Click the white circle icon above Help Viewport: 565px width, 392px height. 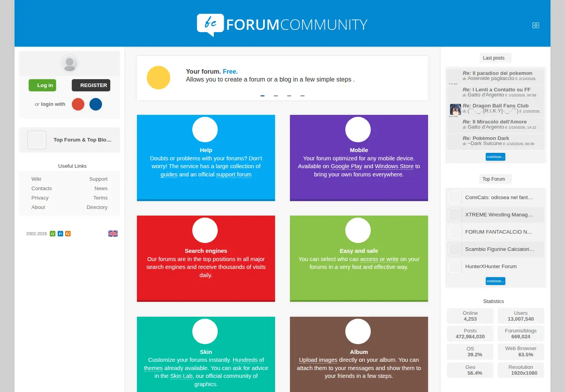(205, 129)
